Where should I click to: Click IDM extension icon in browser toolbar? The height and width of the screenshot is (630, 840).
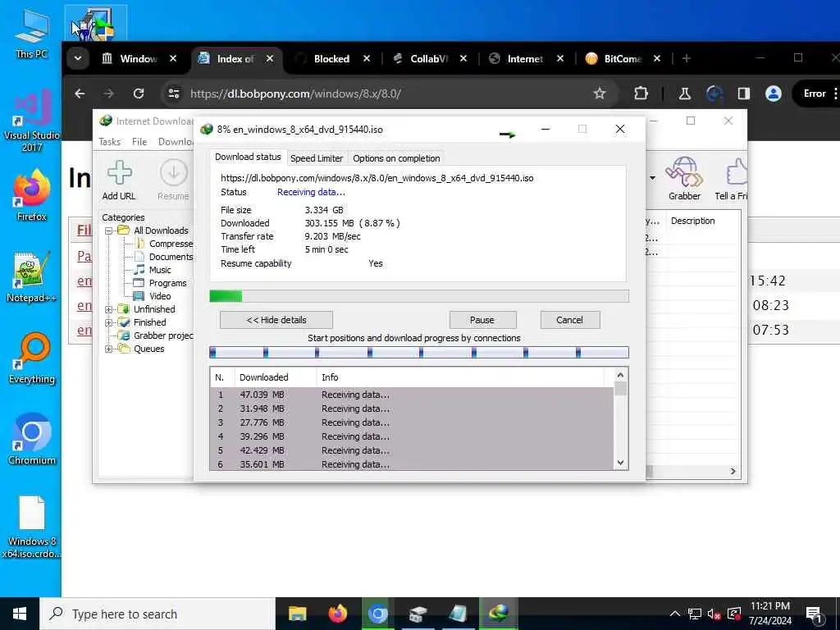714,94
